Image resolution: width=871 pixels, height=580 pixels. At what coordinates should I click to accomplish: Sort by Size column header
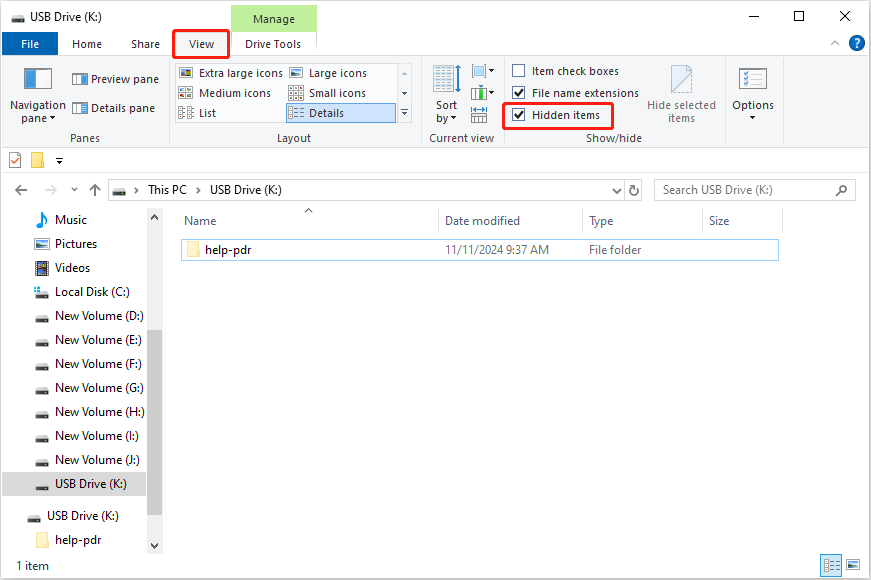click(x=742, y=221)
